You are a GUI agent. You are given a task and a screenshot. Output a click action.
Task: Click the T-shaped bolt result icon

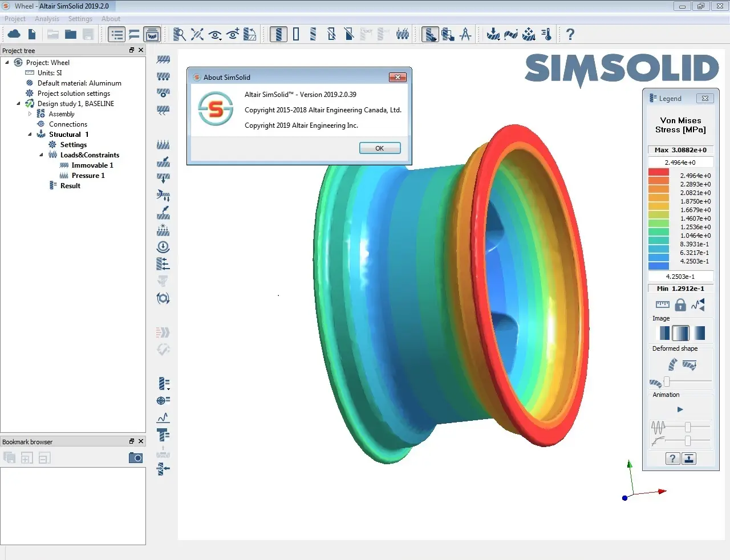click(x=163, y=435)
